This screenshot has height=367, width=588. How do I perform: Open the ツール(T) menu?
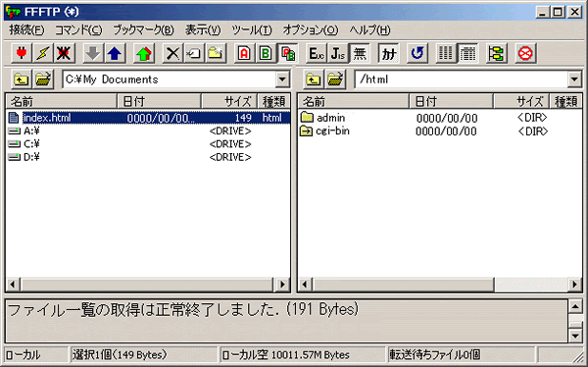click(252, 29)
